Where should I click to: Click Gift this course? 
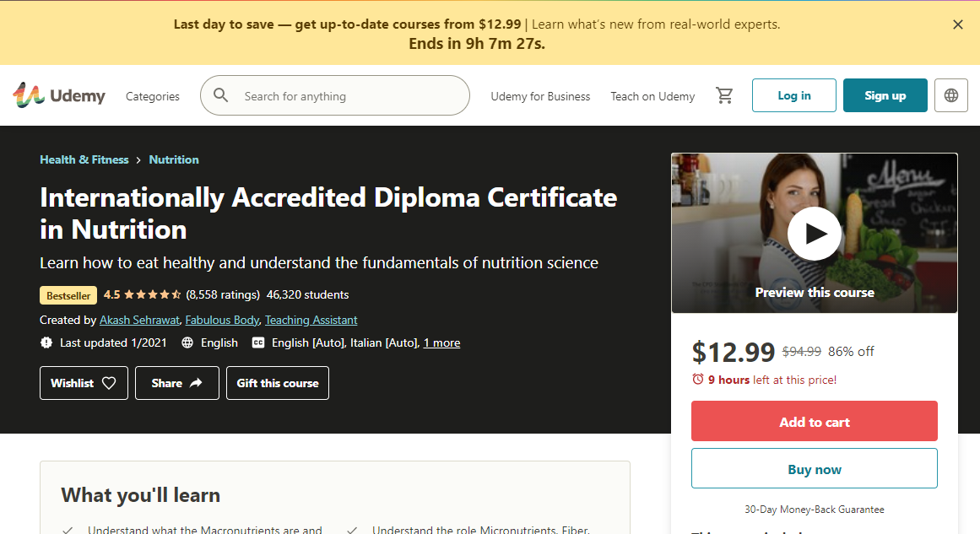point(277,382)
